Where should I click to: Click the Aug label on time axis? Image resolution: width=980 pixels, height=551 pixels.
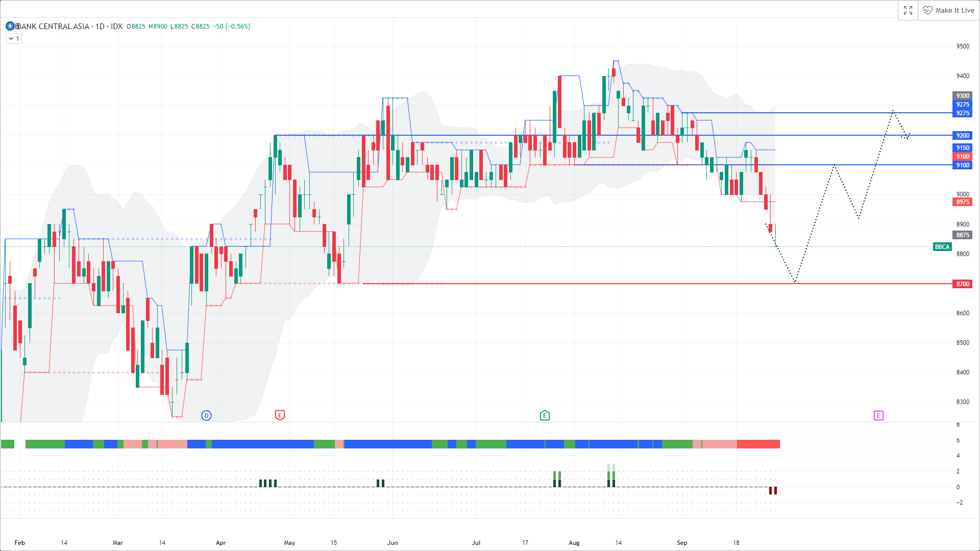tap(574, 543)
